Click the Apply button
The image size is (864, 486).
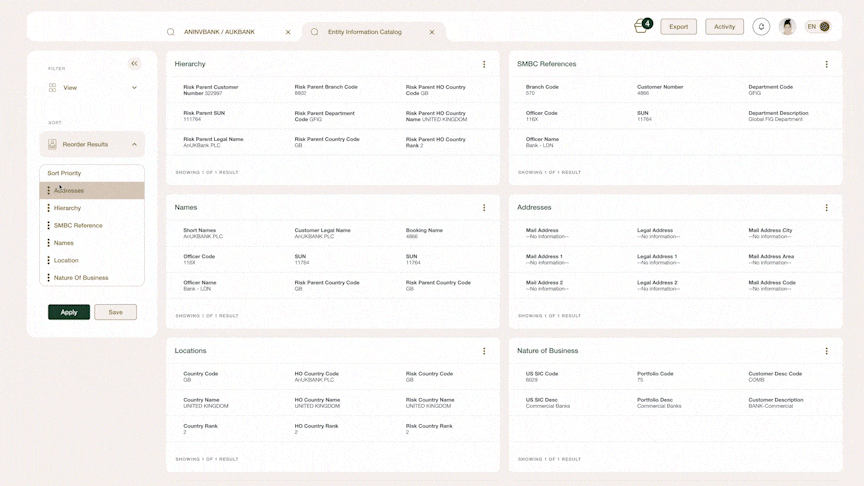pyautogui.click(x=69, y=312)
